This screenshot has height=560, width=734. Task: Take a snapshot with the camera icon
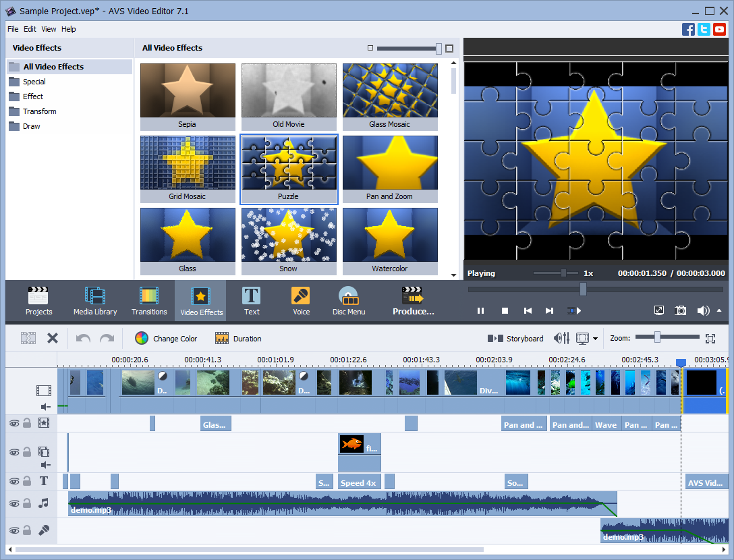tap(680, 310)
